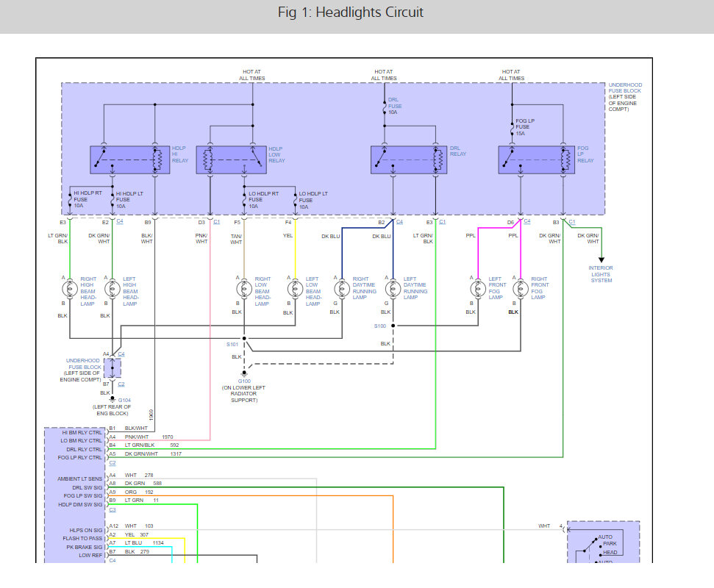Image resolution: width=714 pixels, height=588 pixels.
Task: Click the 'HI BM RLY CTRL' label
Action: coord(82,432)
